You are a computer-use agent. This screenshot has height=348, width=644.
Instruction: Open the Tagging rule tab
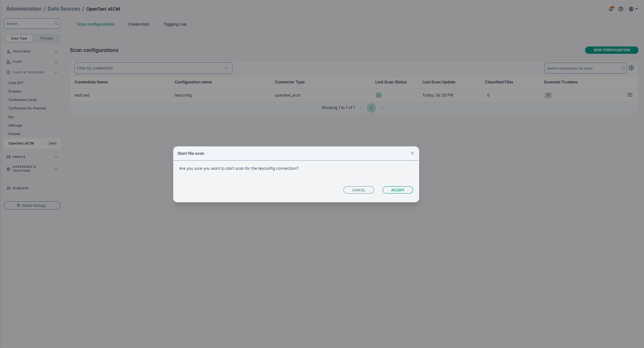point(175,25)
